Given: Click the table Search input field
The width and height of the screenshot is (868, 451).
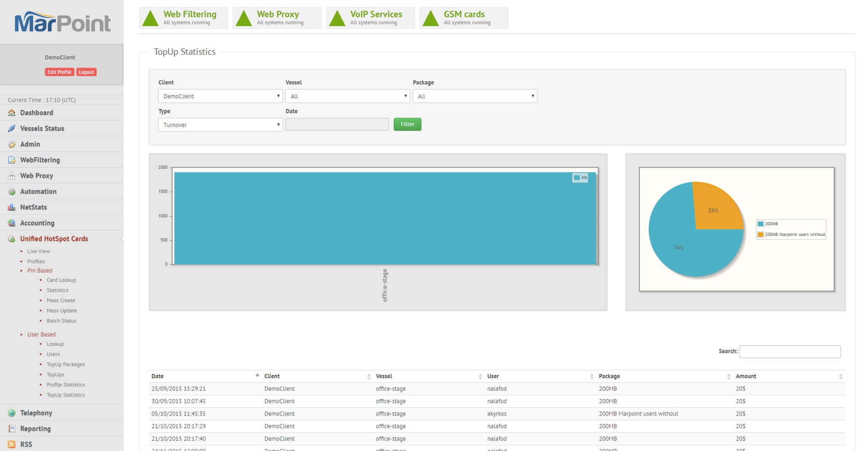Looking at the screenshot, I should click(x=790, y=351).
